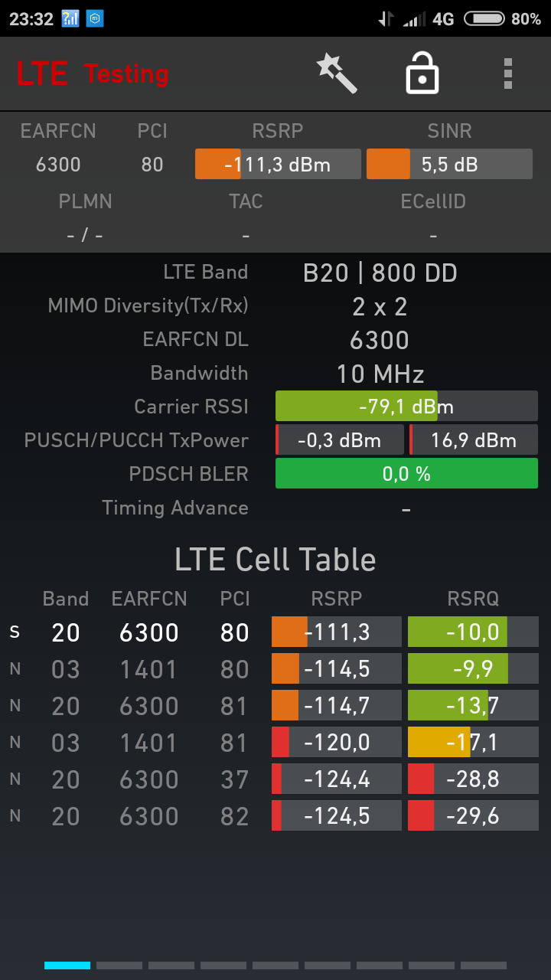The height and width of the screenshot is (980, 551).
Task: Tap the battery icon in status bar
Action: 484,19
